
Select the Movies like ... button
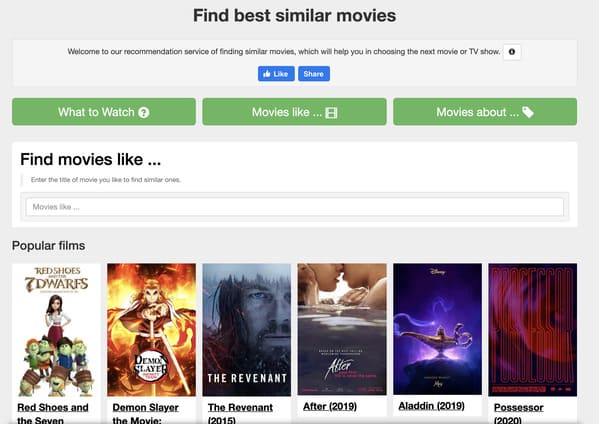point(294,112)
